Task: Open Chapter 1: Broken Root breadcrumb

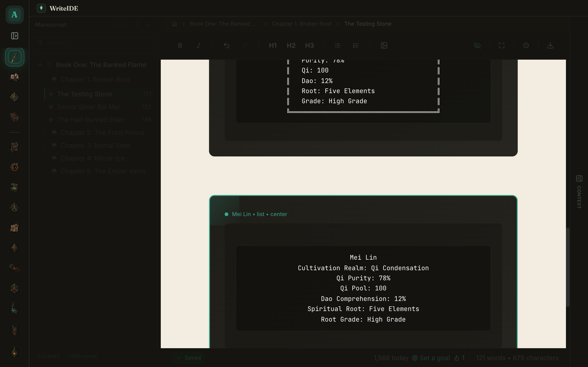Action: pos(301,24)
